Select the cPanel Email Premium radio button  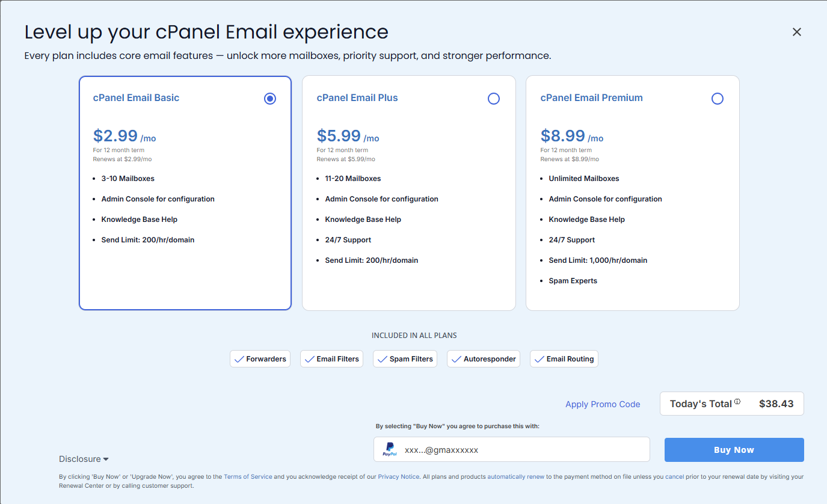click(x=718, y=99)
